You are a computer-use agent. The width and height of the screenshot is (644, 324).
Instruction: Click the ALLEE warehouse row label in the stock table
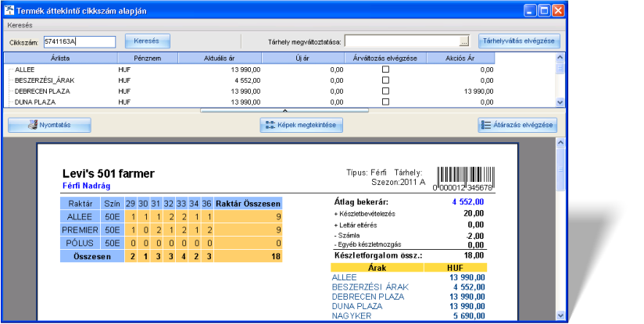tap(80, 217)
